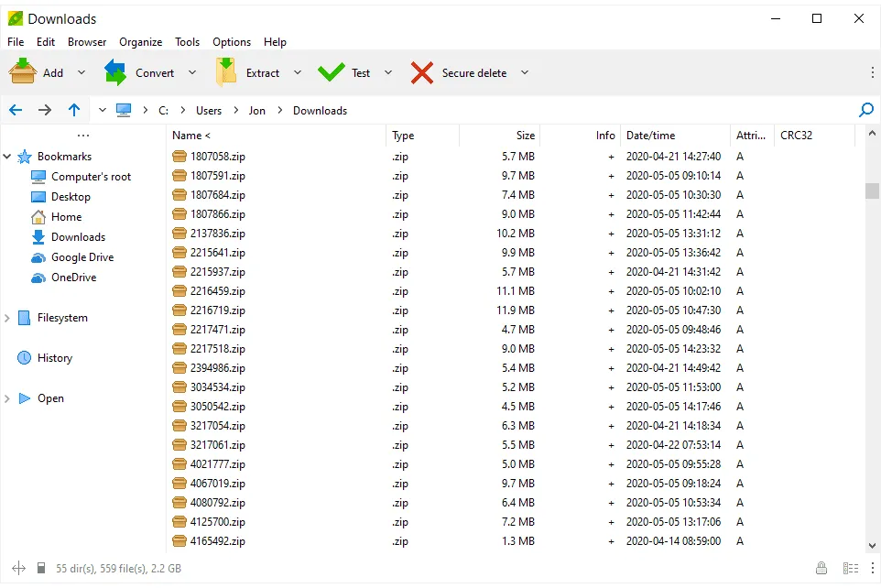Click the Bookmarks star icon
Screen dimensions: 881x588
pos(25,157)
